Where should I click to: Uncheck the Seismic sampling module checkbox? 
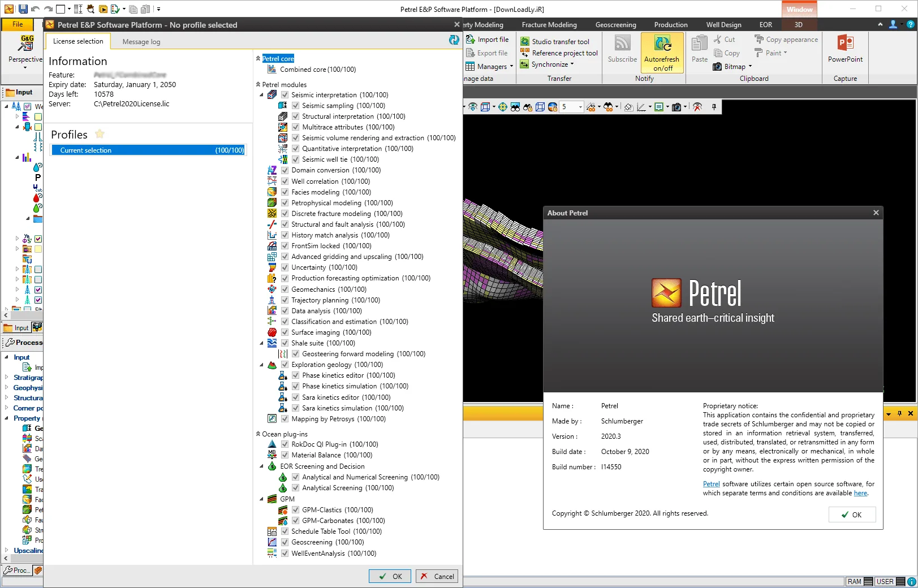(295, 106)
